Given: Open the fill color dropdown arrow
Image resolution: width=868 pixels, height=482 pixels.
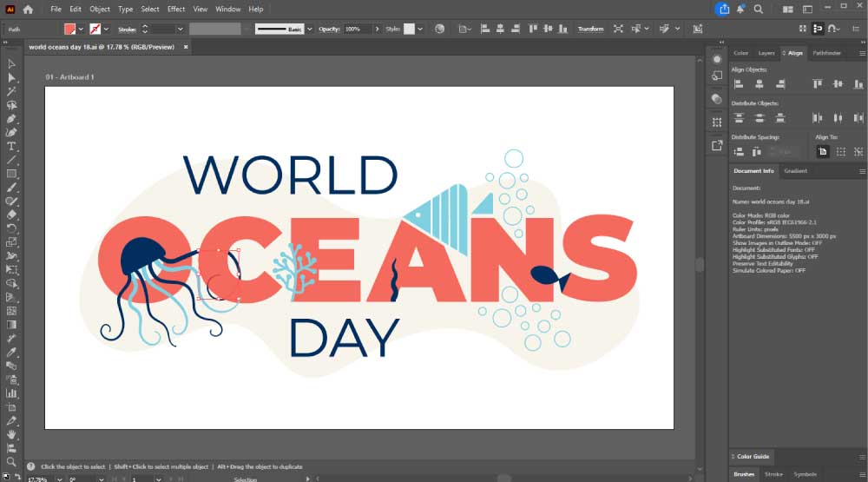Looking at the screenshot, I should click(x=82, y=29).
